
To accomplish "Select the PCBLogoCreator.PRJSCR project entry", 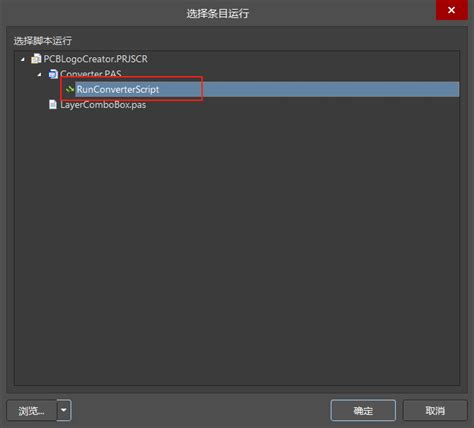I will click(x=95, y=59).
